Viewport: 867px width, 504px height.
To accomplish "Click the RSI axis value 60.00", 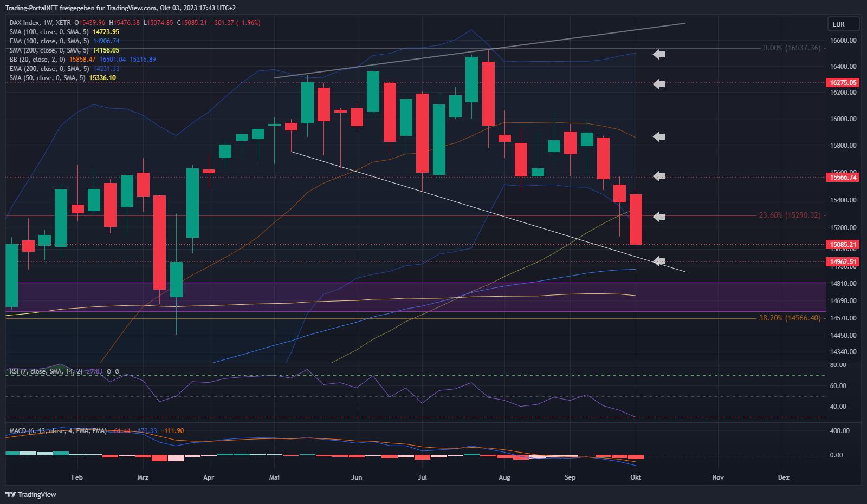I will [x=838, y=386].
